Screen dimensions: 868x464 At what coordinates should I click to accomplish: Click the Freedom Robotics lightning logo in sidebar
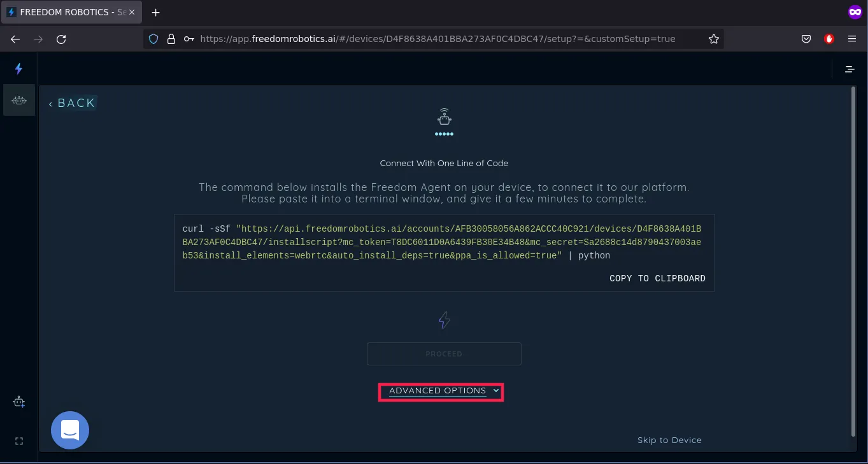18,69
